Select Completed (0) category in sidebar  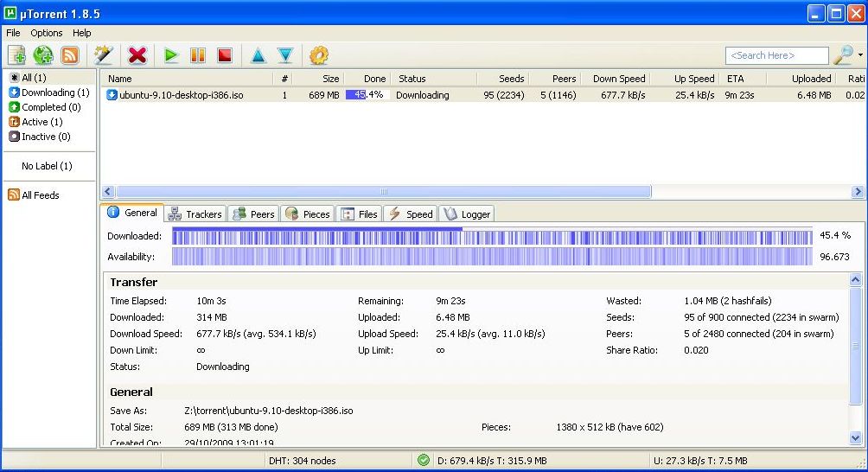click(44, 107)
